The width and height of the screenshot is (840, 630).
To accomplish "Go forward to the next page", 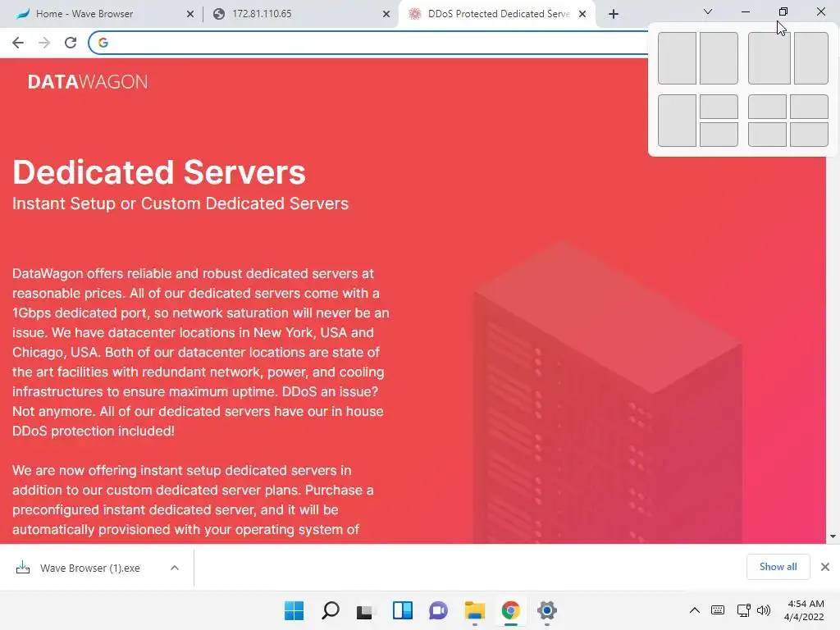I will (44, 43).
